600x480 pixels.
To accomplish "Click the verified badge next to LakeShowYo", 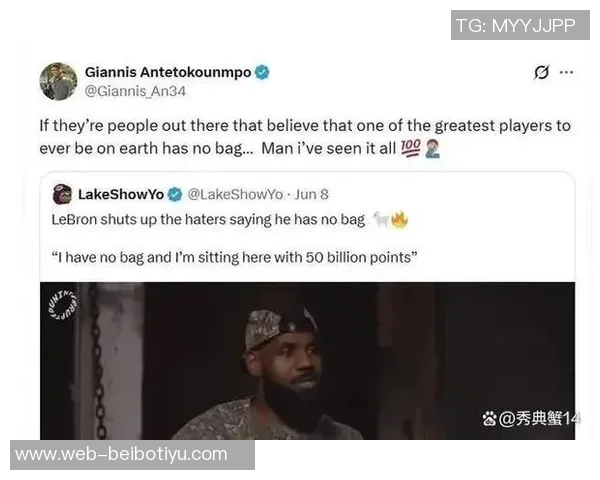I will click(x=176, y=194).
